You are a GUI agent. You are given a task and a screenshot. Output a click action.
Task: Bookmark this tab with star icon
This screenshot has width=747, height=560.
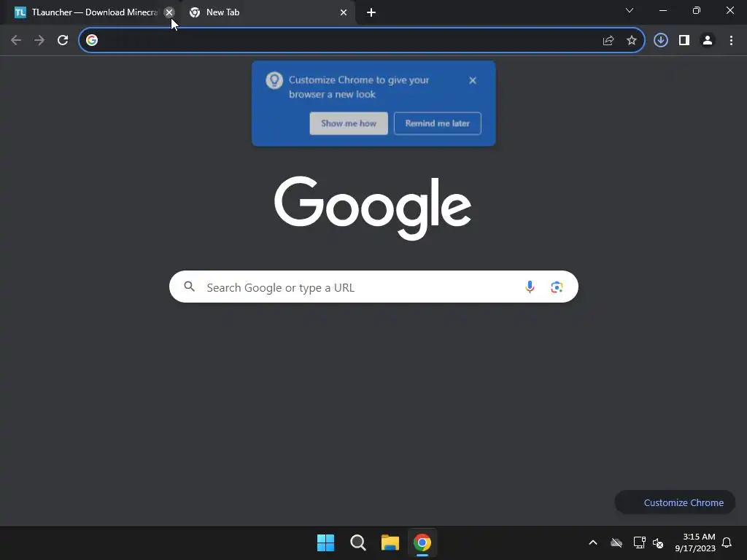coord(632,41)
